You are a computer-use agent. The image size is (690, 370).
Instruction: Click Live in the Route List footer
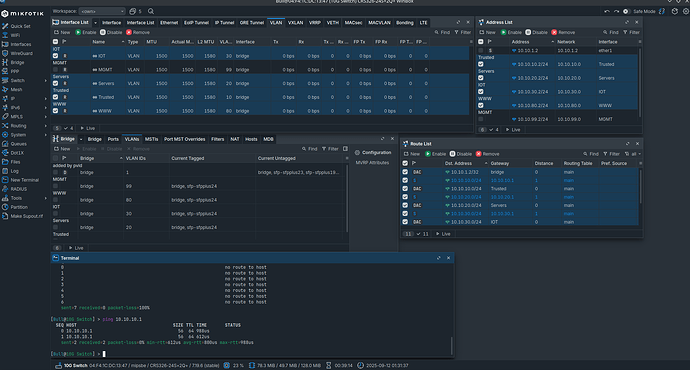pos(443,234)
